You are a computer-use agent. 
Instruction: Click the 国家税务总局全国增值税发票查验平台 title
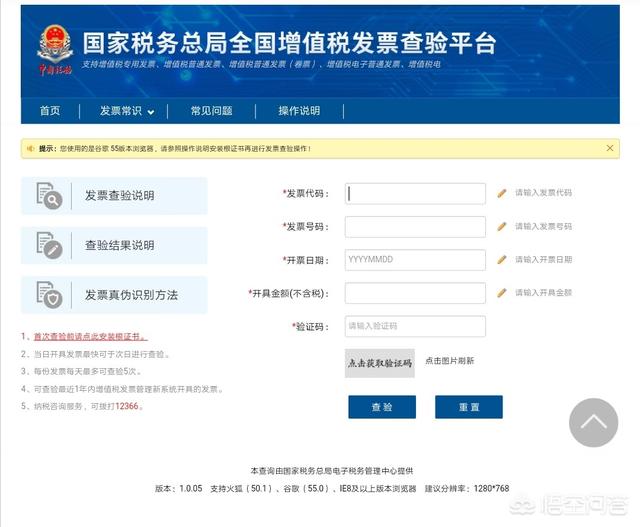coord(289,43)
